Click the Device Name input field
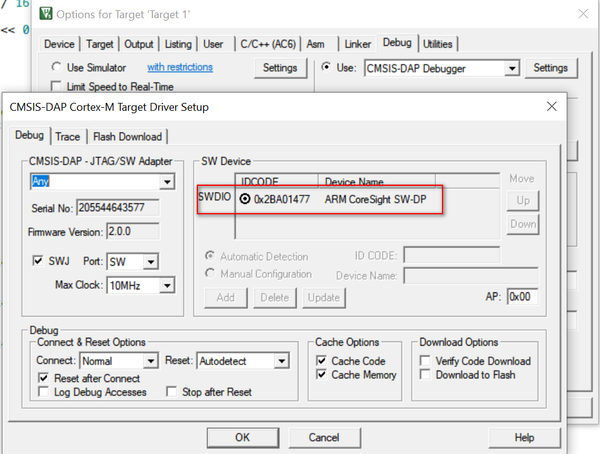600x454 pixels. (x=471, y=275)
